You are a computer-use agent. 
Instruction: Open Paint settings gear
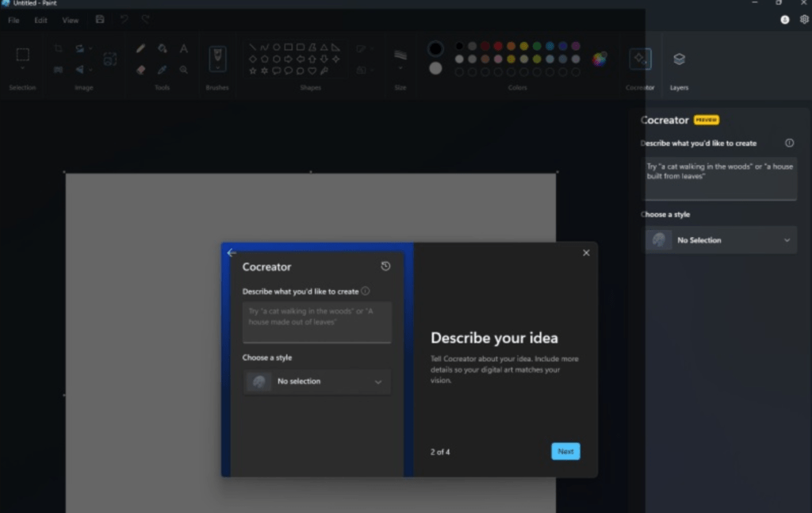point(804,20)
